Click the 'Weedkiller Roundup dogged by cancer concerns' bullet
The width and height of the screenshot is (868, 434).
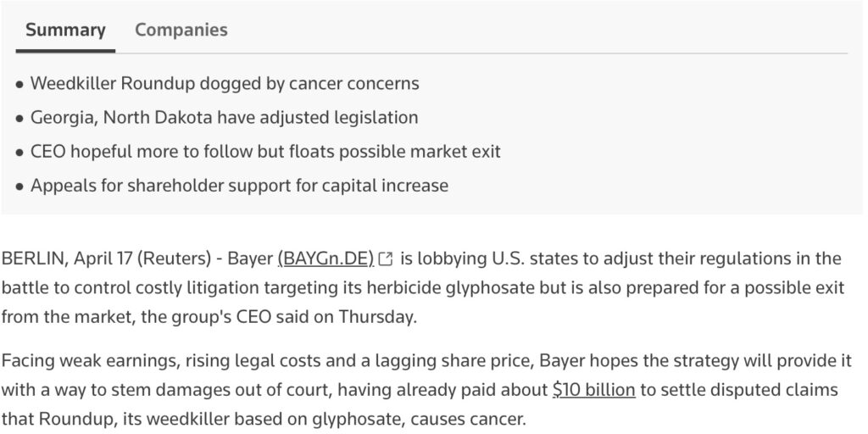pos(225,84)
